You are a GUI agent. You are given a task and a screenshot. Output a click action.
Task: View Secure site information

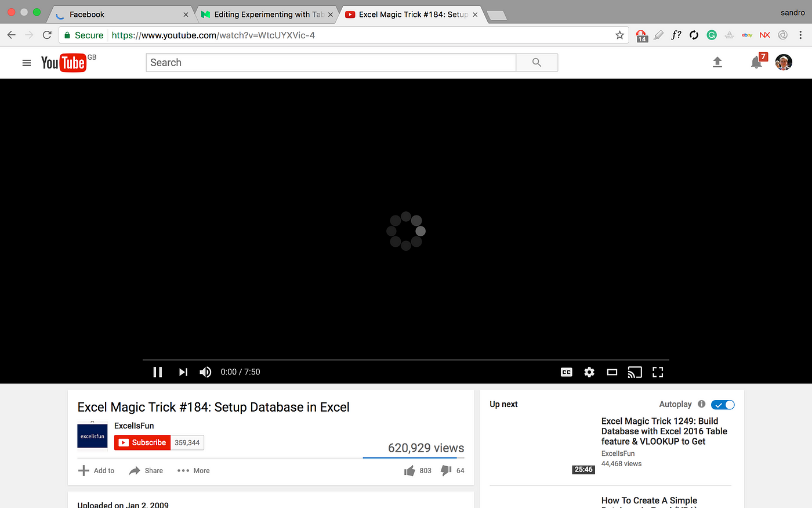coord(84,35)
